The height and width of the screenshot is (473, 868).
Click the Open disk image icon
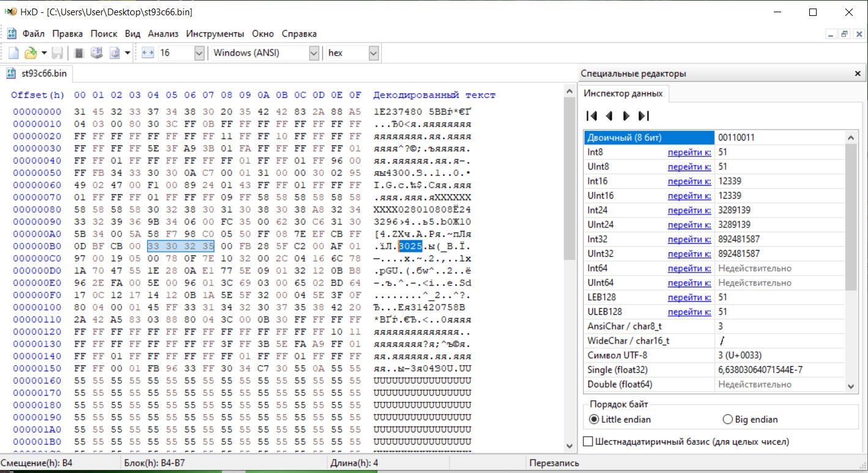click(114, 53)
